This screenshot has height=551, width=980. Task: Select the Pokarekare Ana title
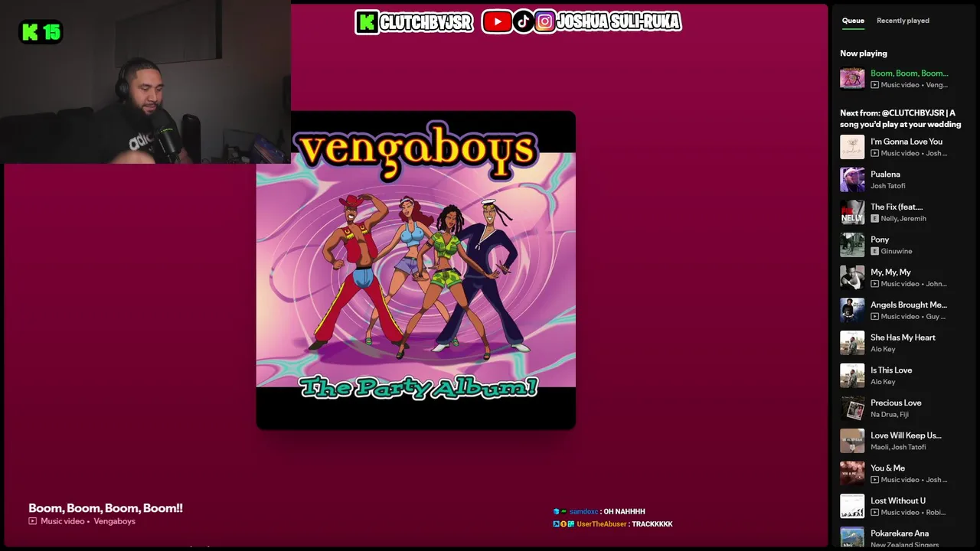900,533
